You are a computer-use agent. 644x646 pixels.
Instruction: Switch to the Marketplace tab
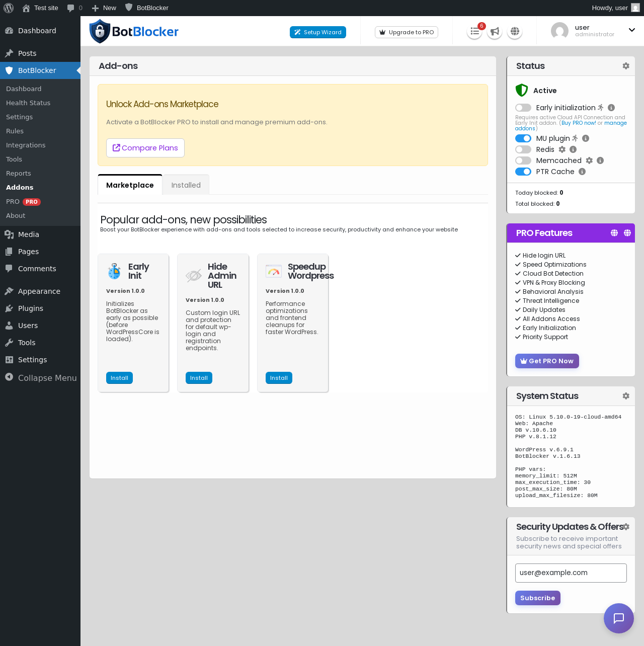(x=130, y=185)
